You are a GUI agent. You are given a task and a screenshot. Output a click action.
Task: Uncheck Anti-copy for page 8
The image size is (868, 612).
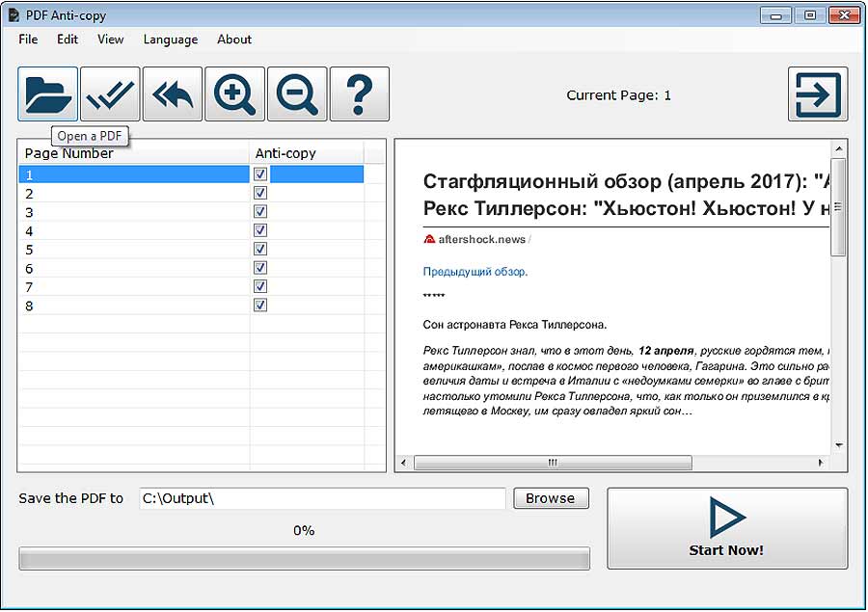pos(260,306)
